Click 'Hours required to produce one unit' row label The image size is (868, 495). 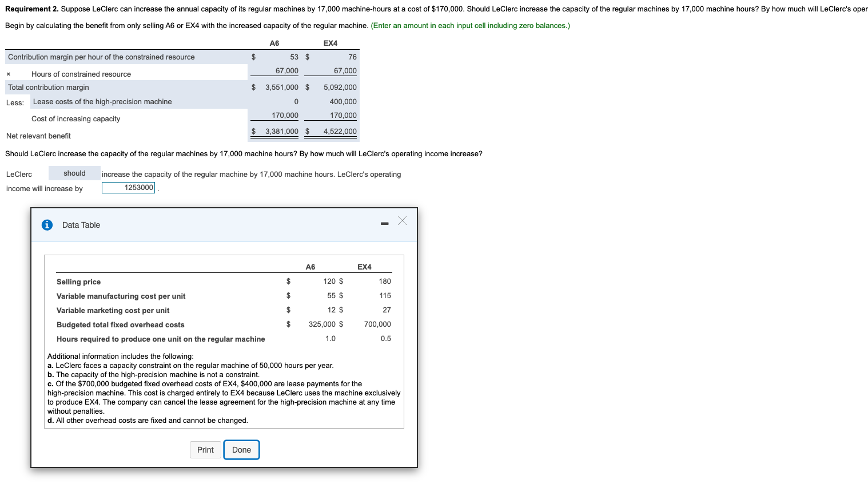(x=161, y=339)
